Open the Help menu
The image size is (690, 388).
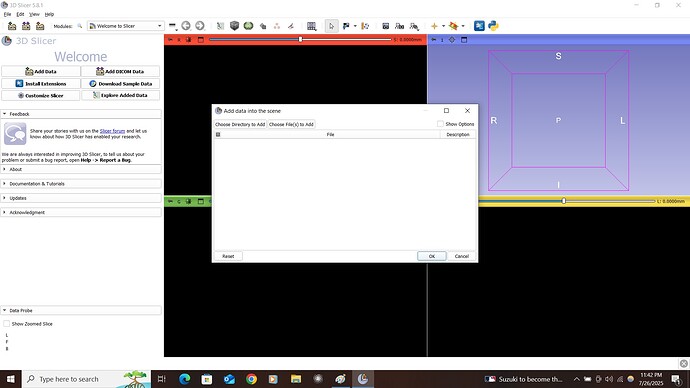tap(49, 14)
